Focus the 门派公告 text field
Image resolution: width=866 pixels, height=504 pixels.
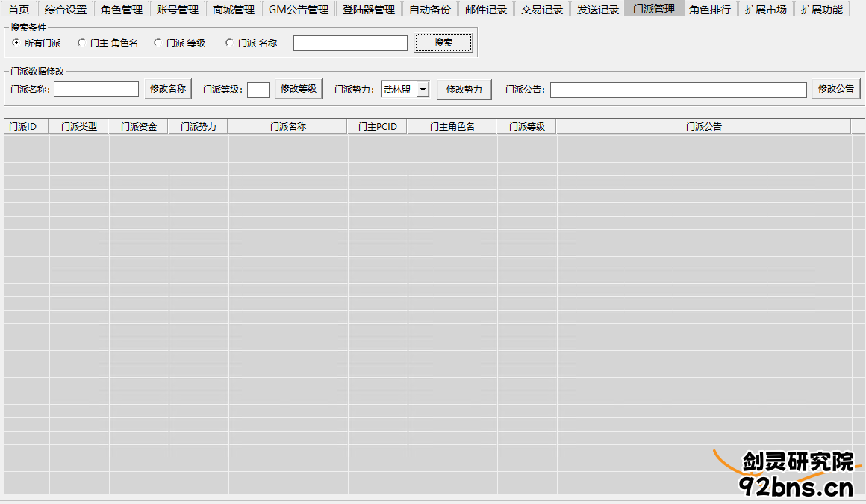[678, 90]
